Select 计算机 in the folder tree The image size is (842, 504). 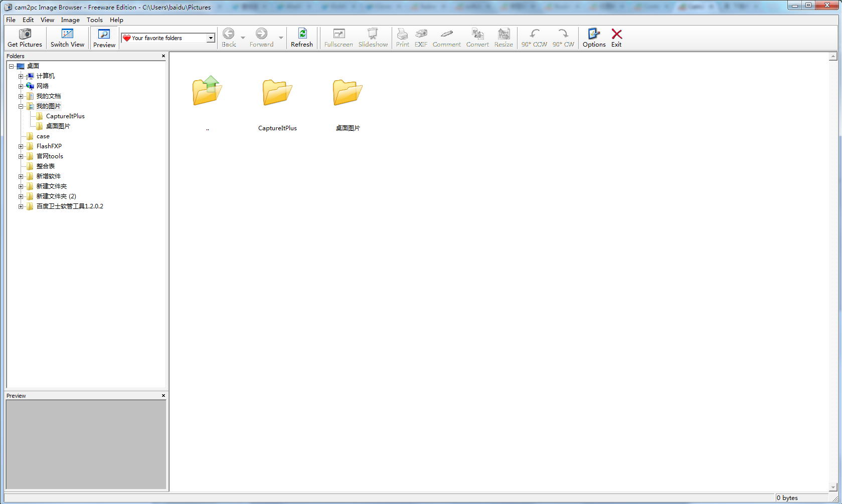pos(46,76)
